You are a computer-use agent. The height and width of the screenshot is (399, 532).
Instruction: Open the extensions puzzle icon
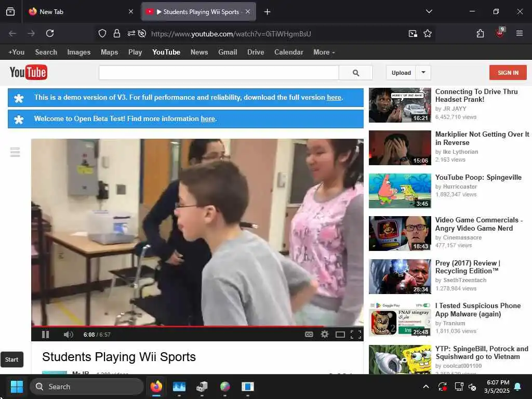tap(480, 33)
